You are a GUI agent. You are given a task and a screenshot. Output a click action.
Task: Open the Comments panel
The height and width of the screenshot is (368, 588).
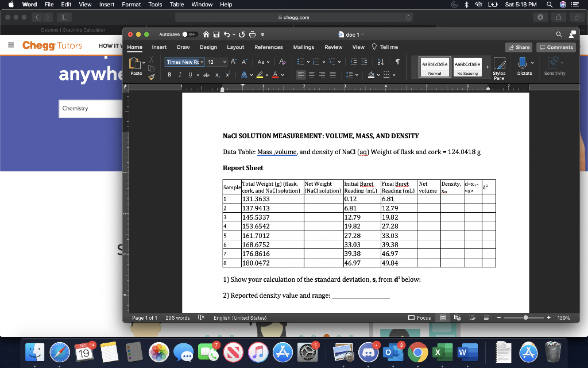pyautogui.click(x=555, y=47)
